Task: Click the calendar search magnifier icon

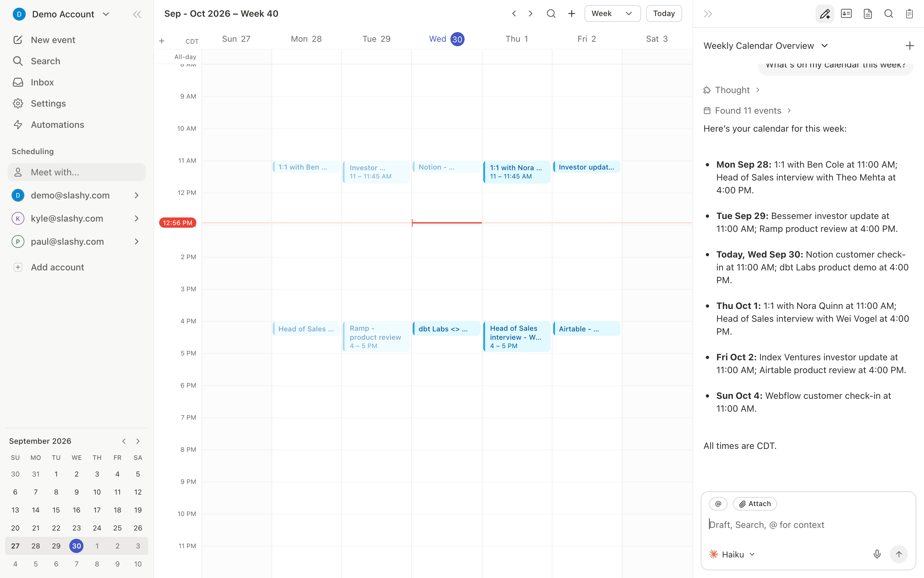Action: (551, 14)
